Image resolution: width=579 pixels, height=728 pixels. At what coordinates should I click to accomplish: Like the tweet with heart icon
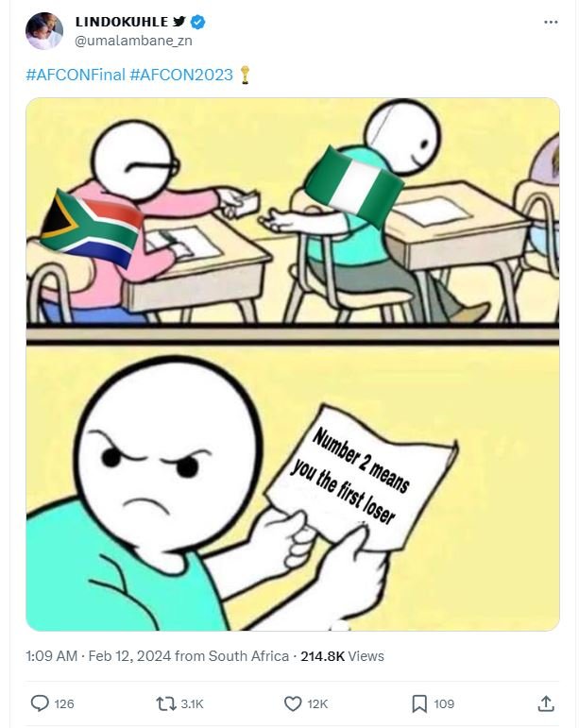(293, 703)
